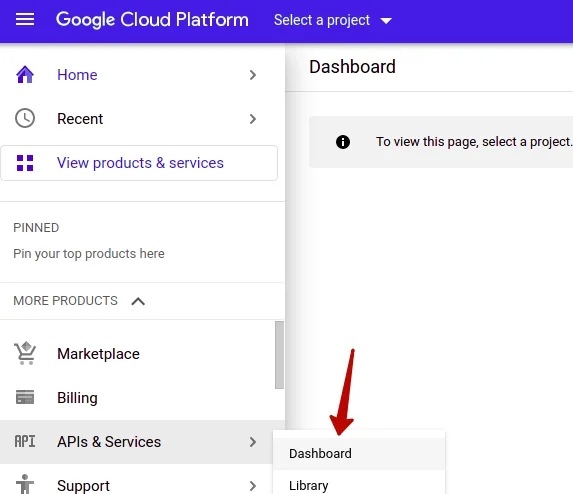Click View products & services button
The height and width of the screenshot is (494, 573).
click(139, 163)
